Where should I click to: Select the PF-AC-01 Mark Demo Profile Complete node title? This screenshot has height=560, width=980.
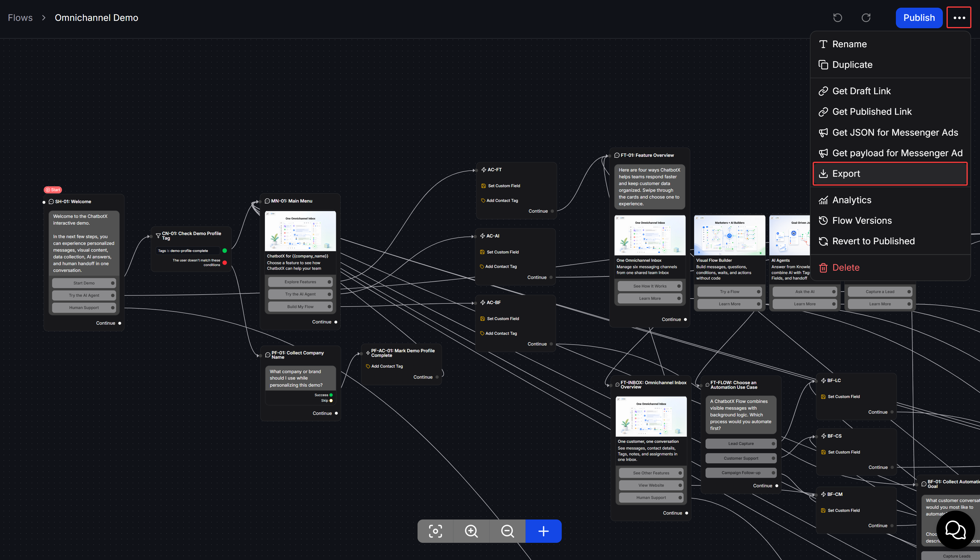coord(403,353)
